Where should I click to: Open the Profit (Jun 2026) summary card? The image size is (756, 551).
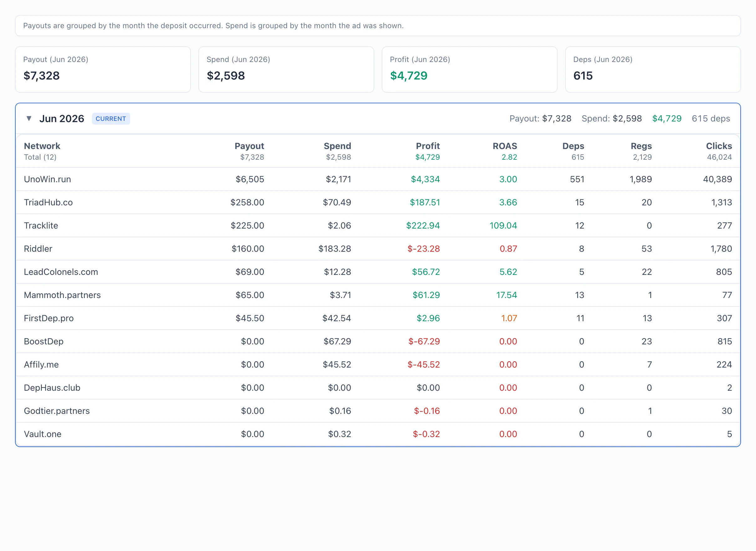point(469,70)
